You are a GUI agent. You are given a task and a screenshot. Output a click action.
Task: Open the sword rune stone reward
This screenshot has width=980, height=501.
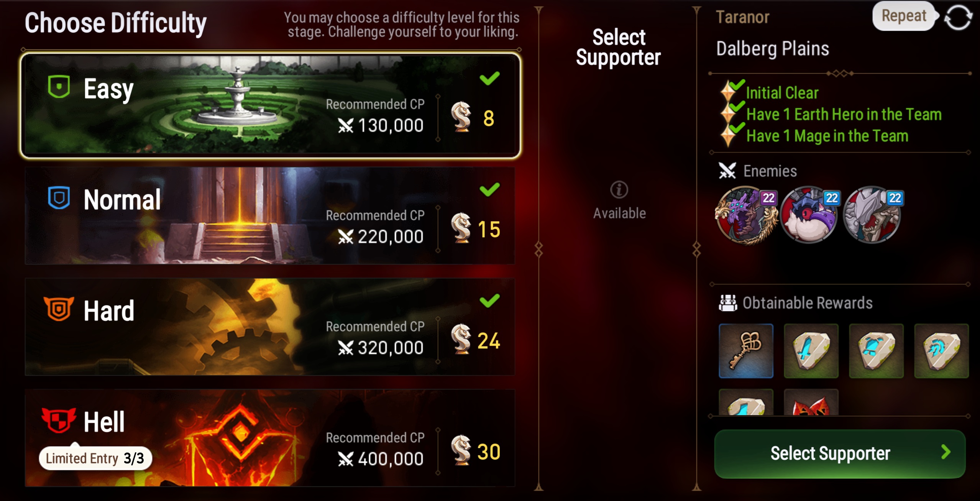[x=811, y=351]
